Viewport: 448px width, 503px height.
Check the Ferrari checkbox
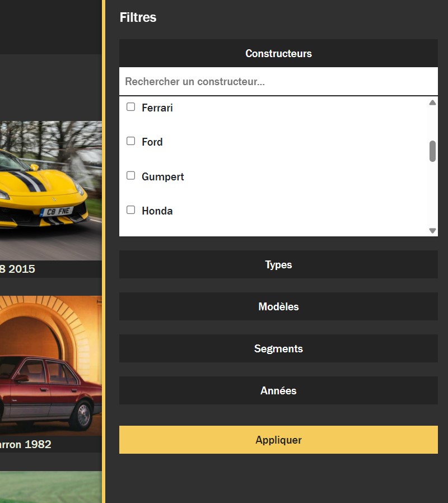click(131, 107)
